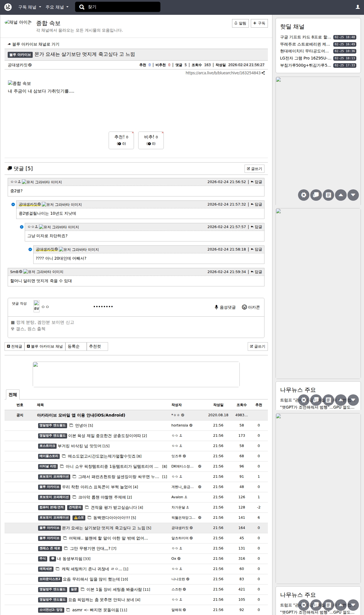Open hot deal 뚜레쥬르 스트로베리퀸 케…
The image size is (364, 615).
coord(305,44)
